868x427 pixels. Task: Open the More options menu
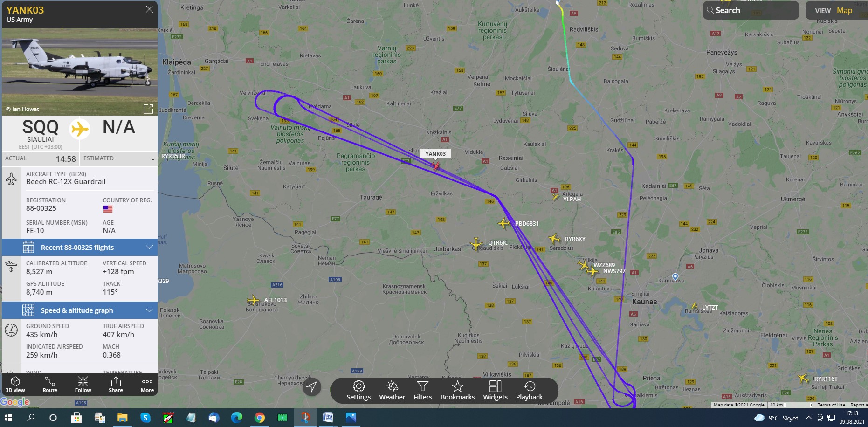[147, 385]
